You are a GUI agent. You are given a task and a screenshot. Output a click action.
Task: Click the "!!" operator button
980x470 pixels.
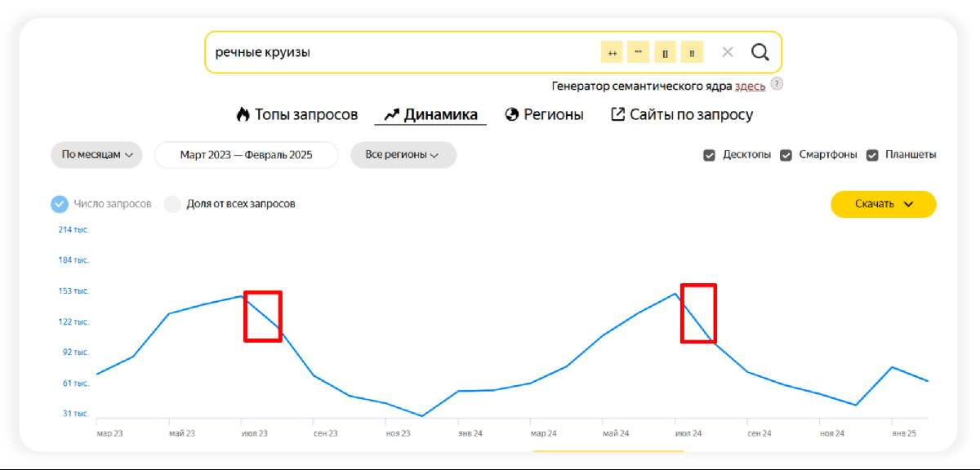[693, 52]
